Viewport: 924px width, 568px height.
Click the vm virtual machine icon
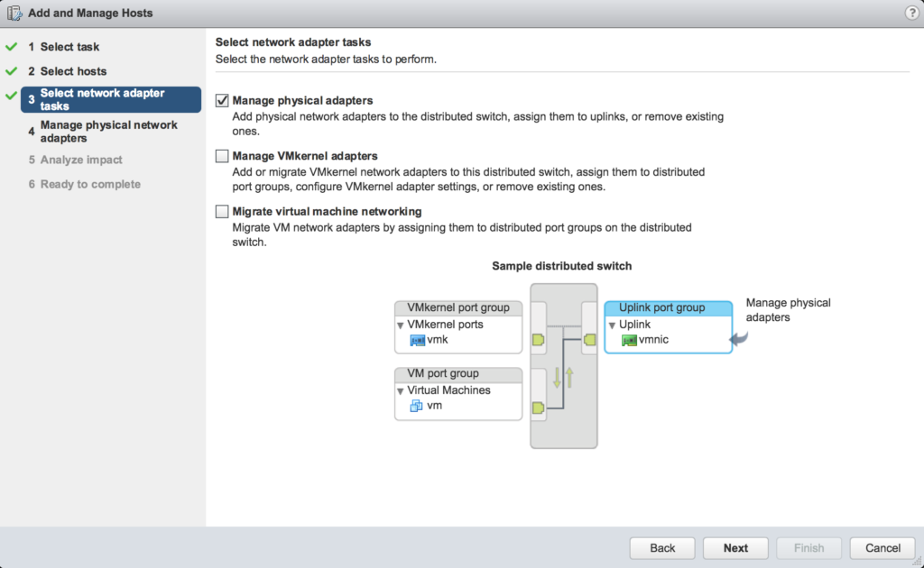417,406
